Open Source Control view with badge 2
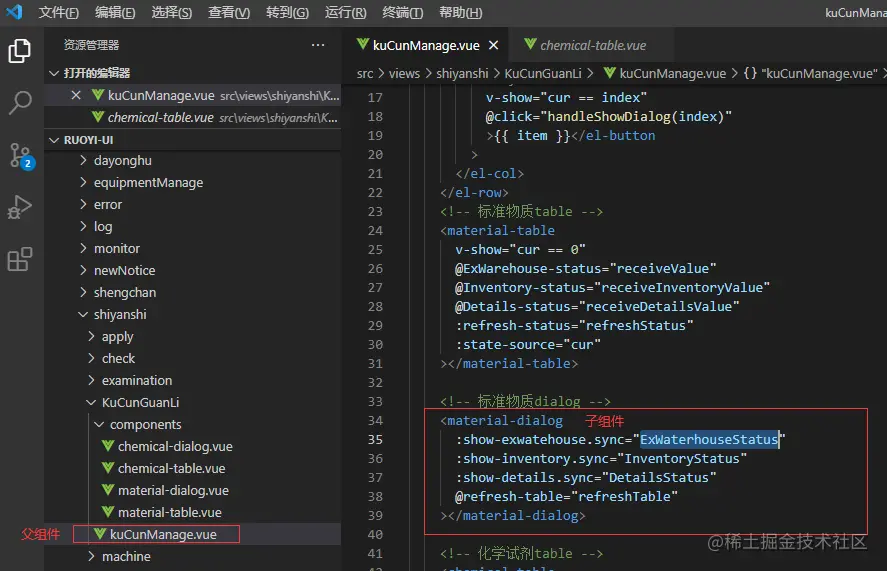 pos(21,155)
